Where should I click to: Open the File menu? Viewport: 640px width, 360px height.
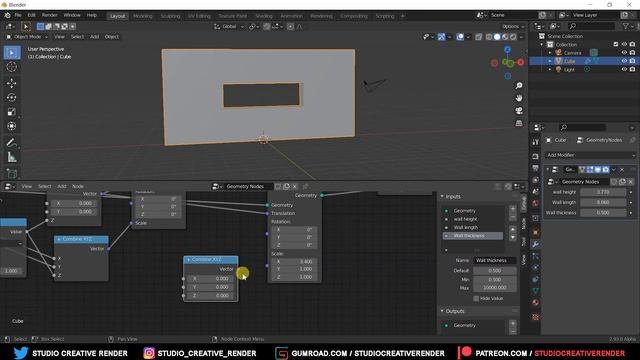coord(18,15)
